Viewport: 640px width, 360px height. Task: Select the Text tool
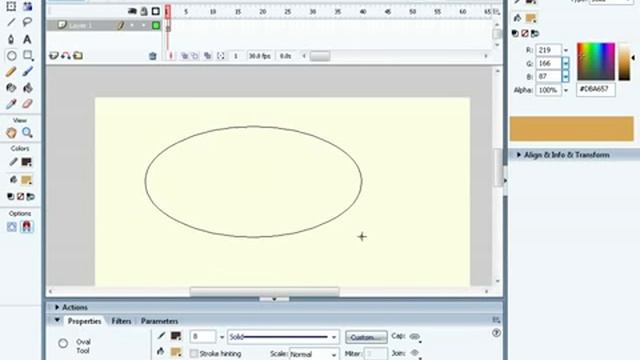click(x=27, y=39)
